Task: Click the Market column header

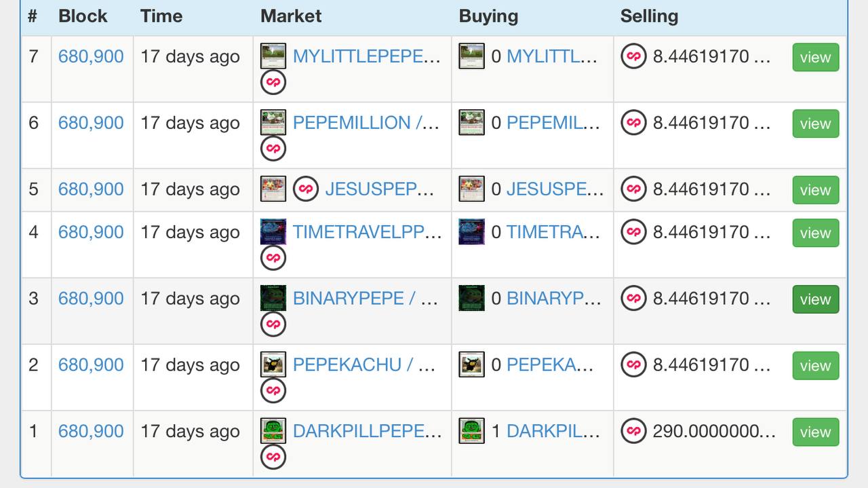Action: (291, 16)
